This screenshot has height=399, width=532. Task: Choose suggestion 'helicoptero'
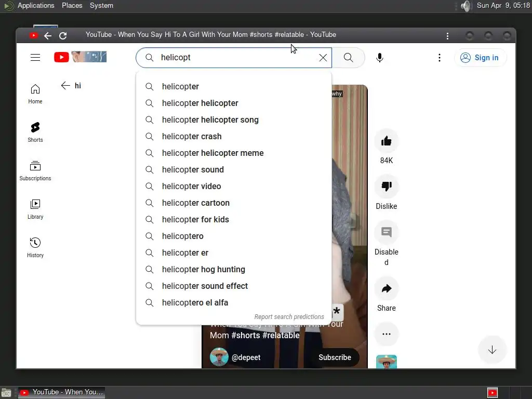[x=234, y=236]
